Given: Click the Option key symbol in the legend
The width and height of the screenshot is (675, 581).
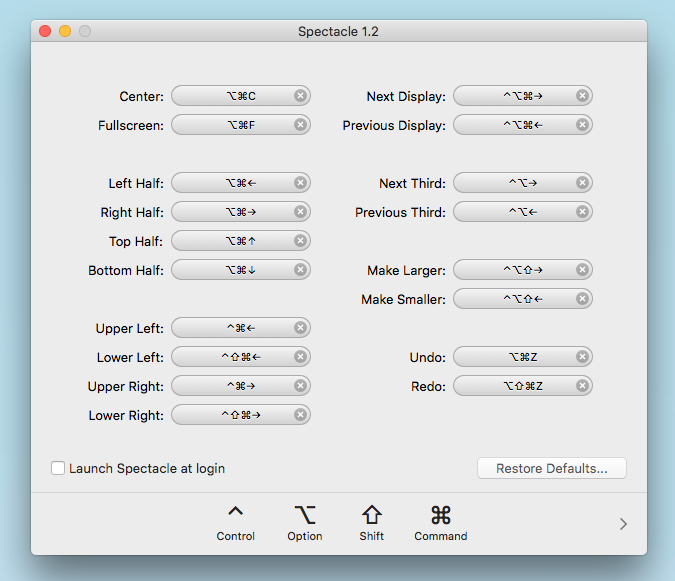Looking at the screenshot, I should pos(305,515).
